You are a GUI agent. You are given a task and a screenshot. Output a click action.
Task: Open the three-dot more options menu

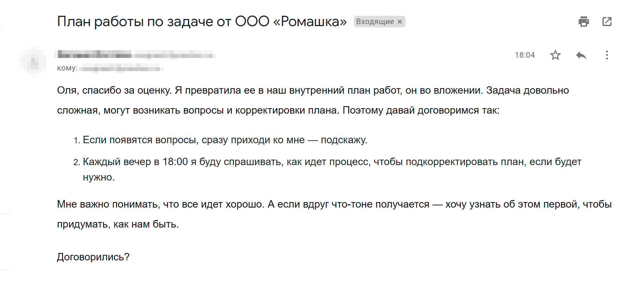607,55
